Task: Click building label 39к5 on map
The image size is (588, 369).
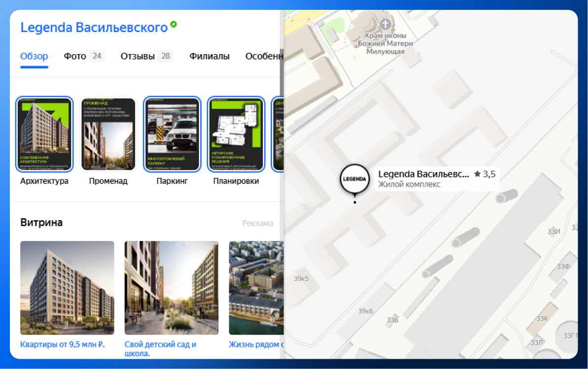Action: point(301,278)
